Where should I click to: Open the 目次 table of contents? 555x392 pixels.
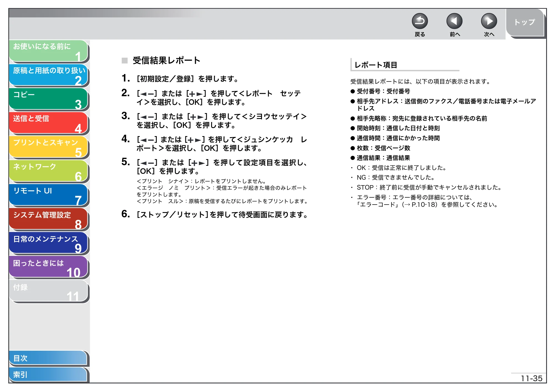pyautogui.click(x=48, y=358)
